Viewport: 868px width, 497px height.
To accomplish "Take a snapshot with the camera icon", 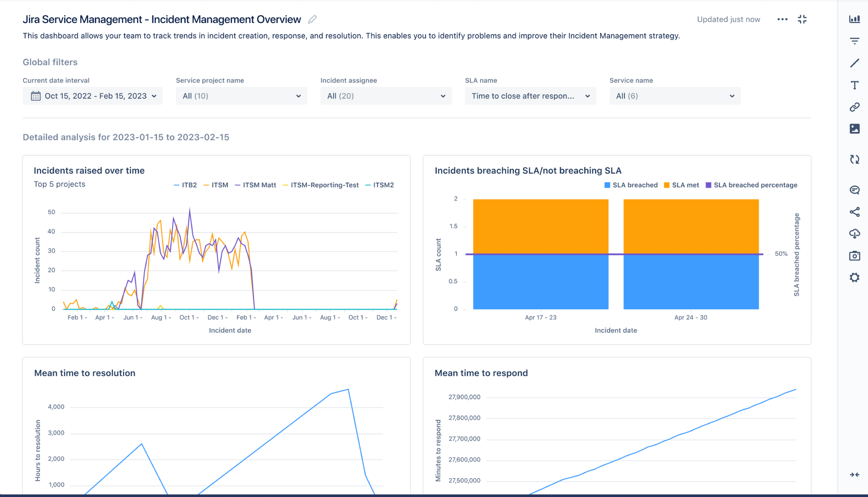I will [855, 256].
